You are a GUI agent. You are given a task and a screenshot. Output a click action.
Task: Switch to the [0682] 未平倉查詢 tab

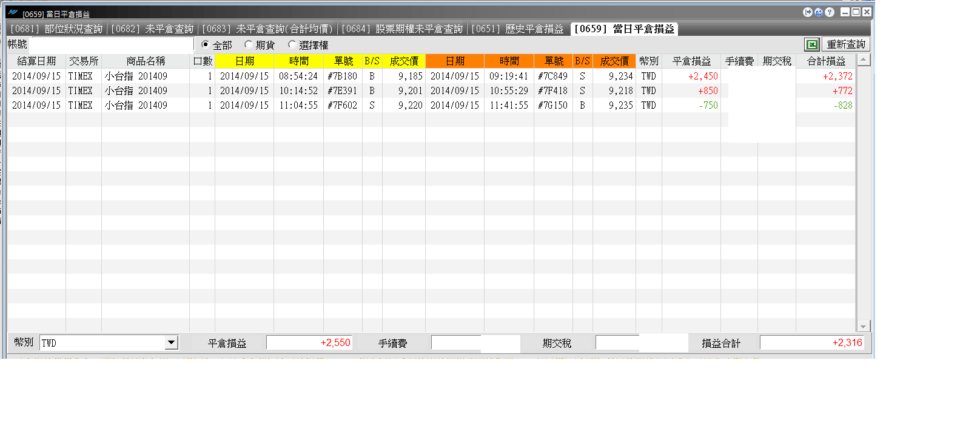tap(152, 29)
